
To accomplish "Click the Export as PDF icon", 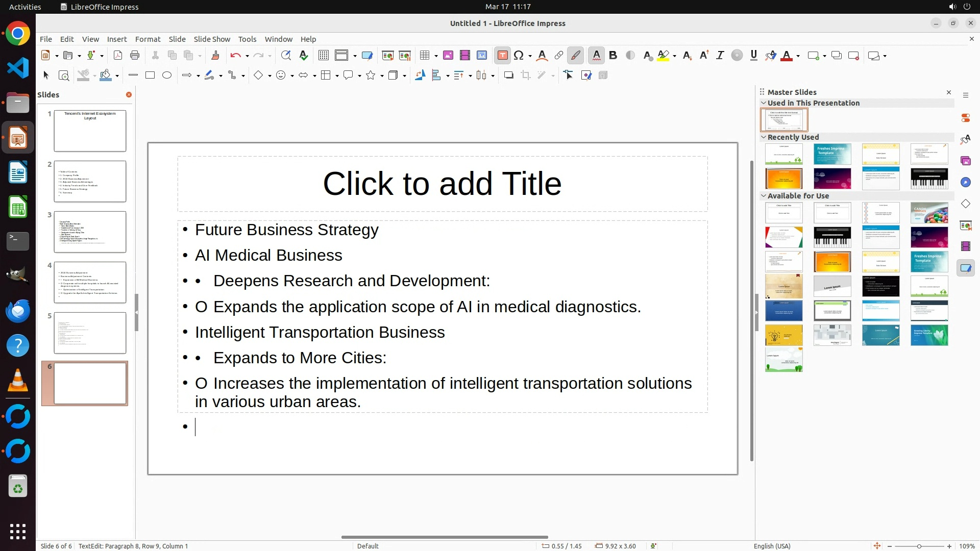I will 118,56.
